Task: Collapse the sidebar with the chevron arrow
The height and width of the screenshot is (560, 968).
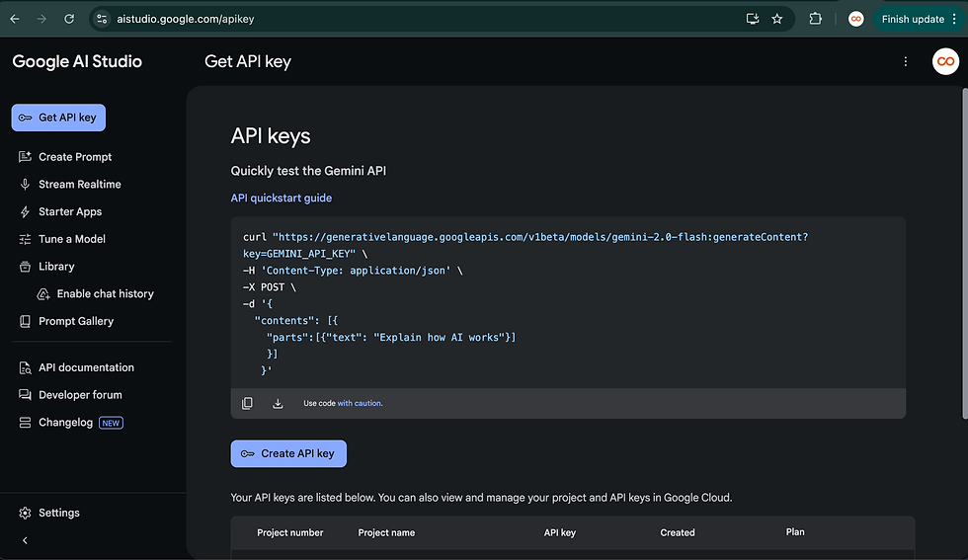Action: click(25, 540)
